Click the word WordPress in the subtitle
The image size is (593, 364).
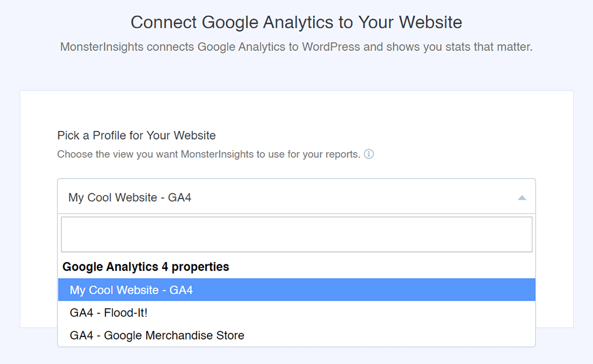click(331, 47)
